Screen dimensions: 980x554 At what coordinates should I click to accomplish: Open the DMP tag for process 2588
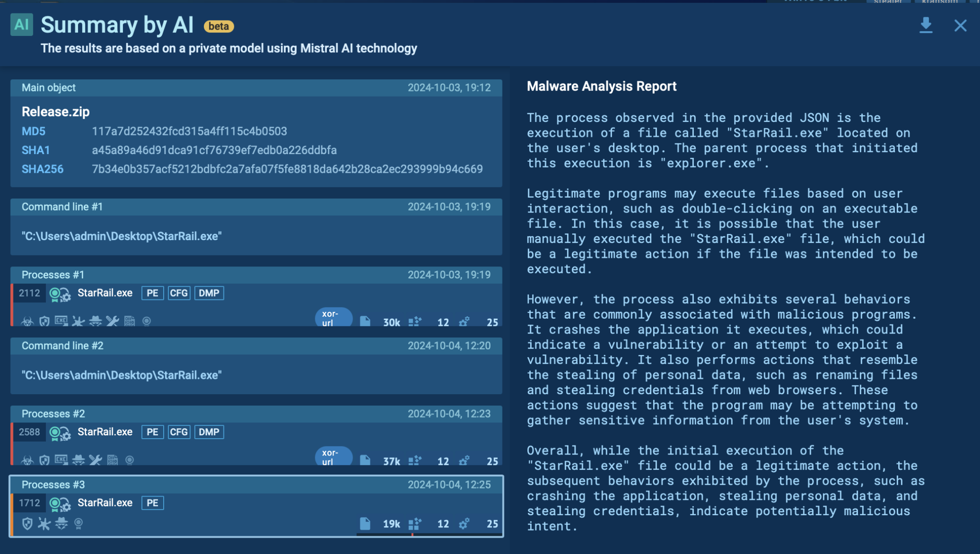click(x=209, y=432)
